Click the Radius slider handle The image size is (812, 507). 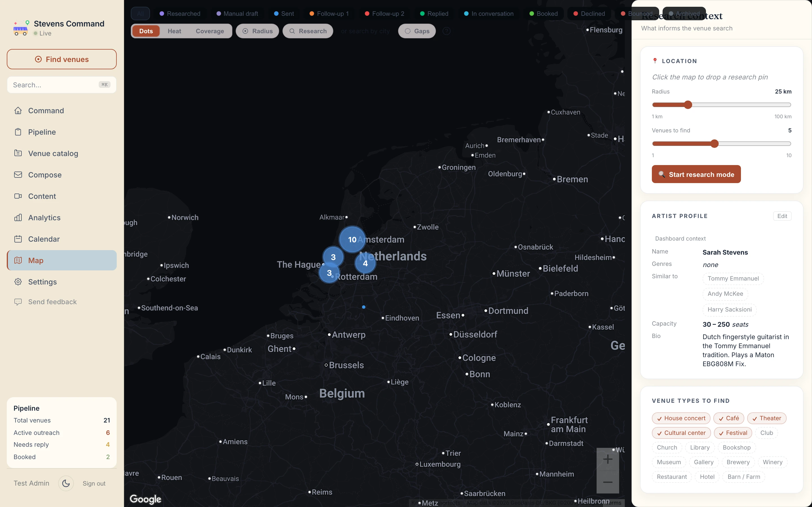688,105
